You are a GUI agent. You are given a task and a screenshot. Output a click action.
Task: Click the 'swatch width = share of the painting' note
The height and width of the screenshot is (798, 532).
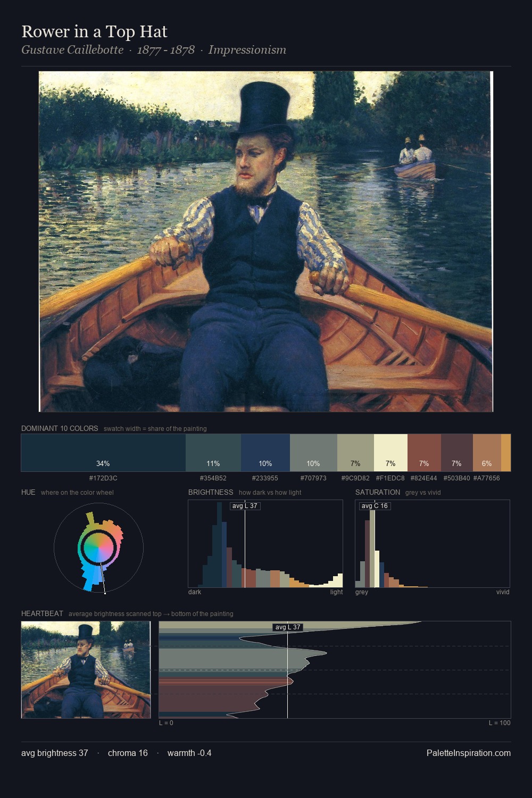click(155, 429)
